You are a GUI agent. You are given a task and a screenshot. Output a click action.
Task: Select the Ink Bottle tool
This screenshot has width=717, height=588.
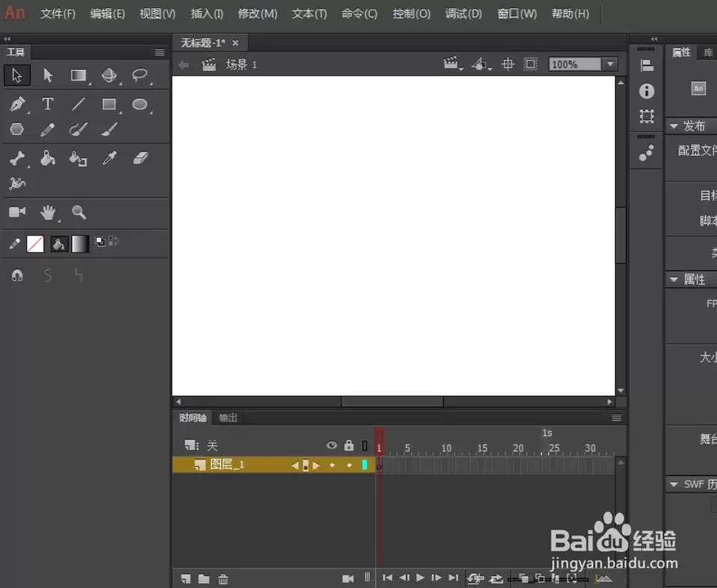[x=78, y=159]
